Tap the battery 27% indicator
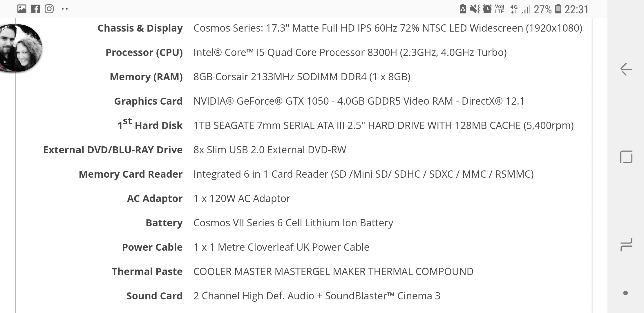Viewport: 644px width, 313px height. [x=548, y=9]
